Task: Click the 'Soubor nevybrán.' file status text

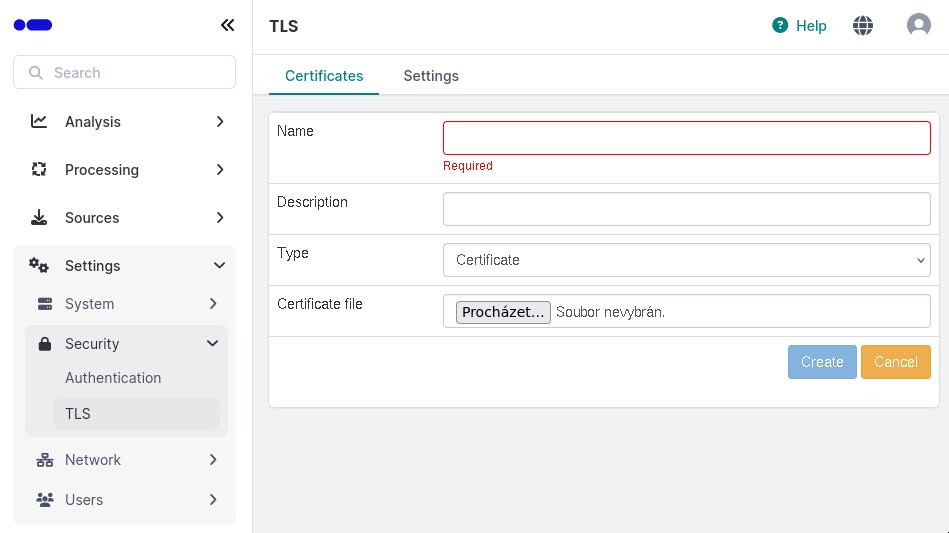Action: point(610,312)
